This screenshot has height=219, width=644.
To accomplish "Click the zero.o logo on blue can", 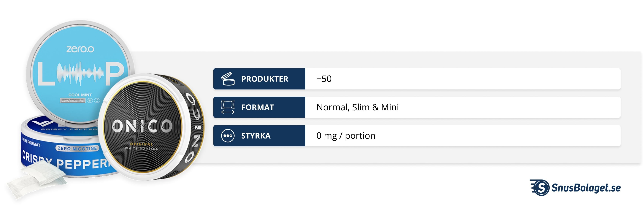I will (80, 49).
